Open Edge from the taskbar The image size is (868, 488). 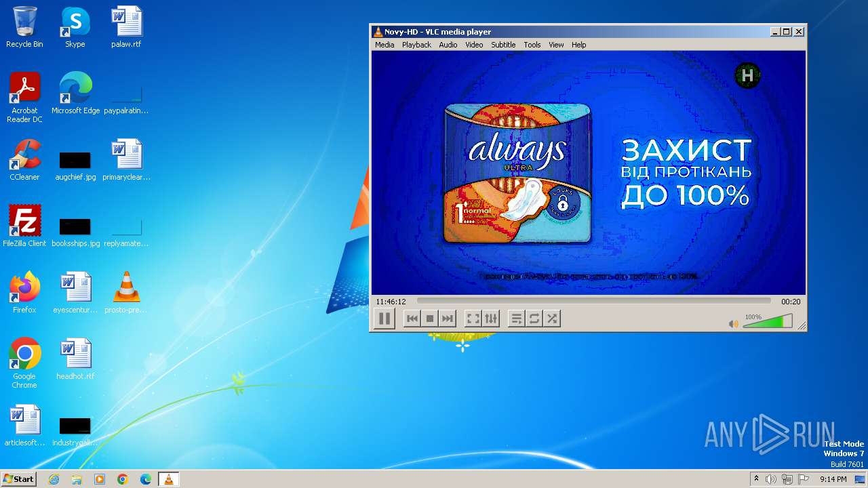pyautogui.click(x=146, y=479)
